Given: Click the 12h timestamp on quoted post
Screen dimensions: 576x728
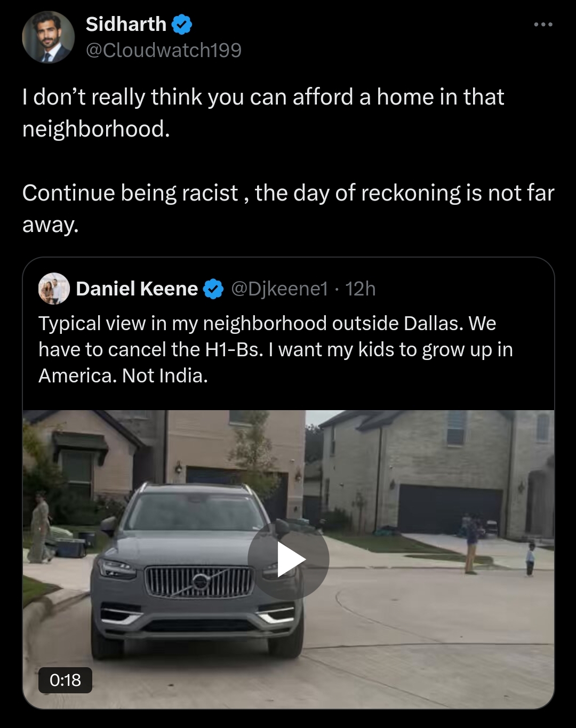Looking at the screenshot, I should click(x=361, y=289).
